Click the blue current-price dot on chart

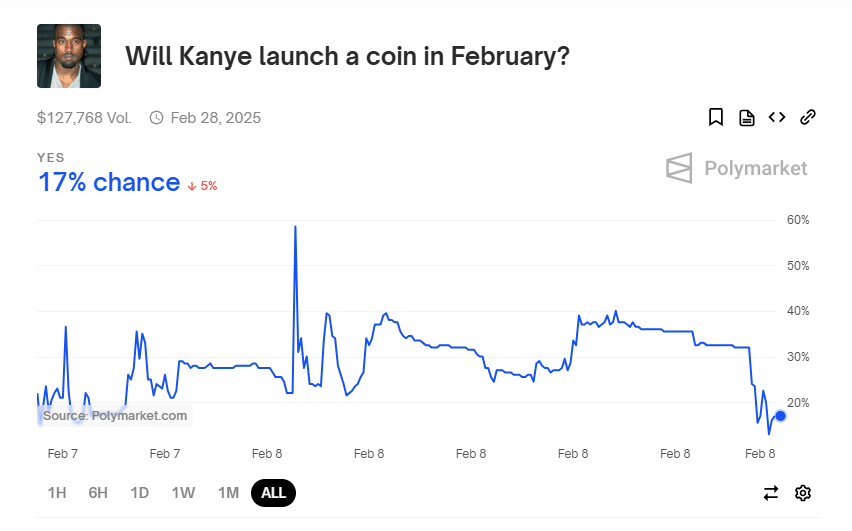point(780,416)
